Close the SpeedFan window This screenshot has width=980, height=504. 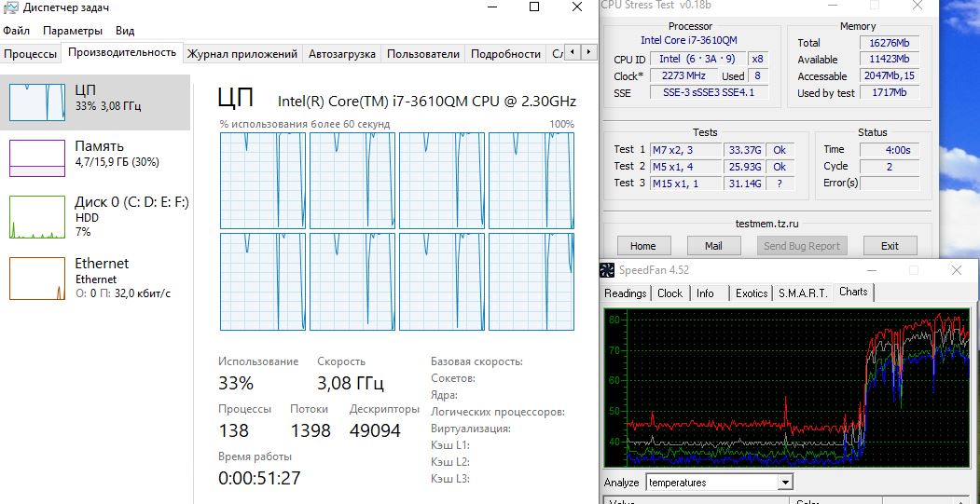pyautogui.click(x=957, y=270)
